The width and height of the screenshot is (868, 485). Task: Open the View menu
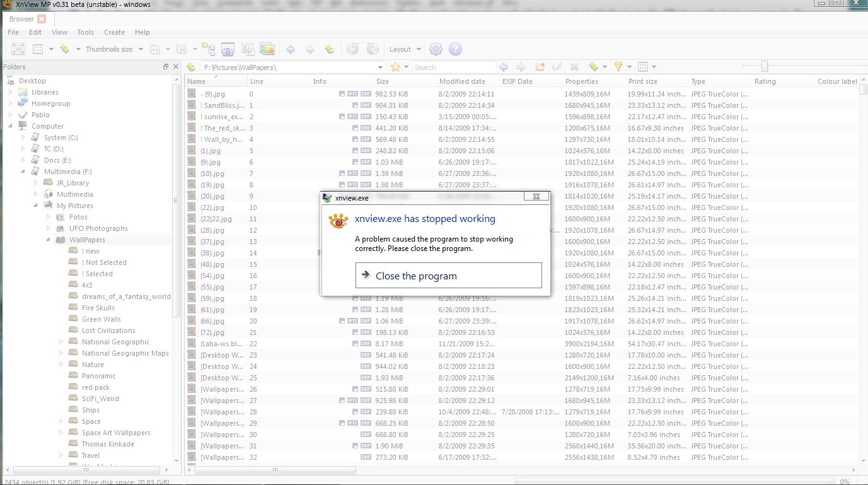coord(59,32)
